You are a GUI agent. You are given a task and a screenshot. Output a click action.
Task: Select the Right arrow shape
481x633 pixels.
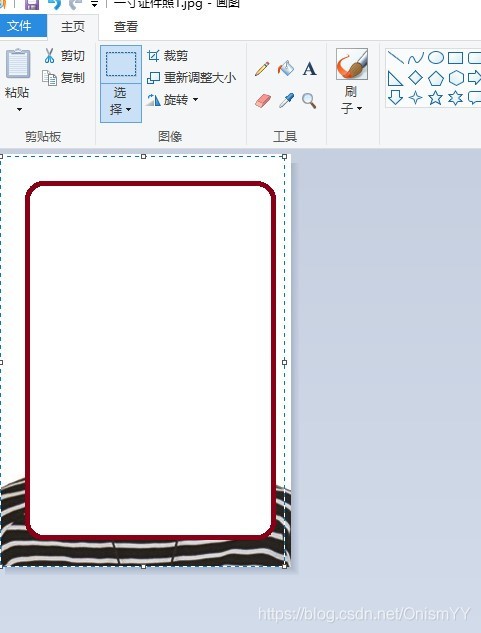[474, 78]
